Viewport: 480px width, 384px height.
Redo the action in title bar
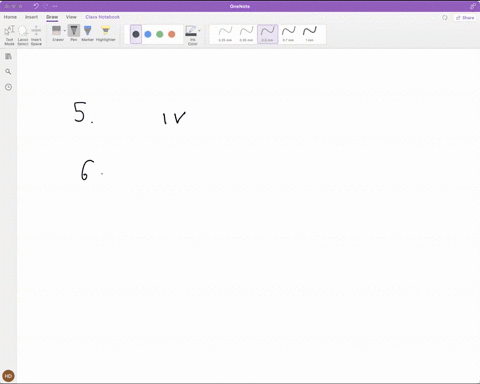click(x=46, y=6)
